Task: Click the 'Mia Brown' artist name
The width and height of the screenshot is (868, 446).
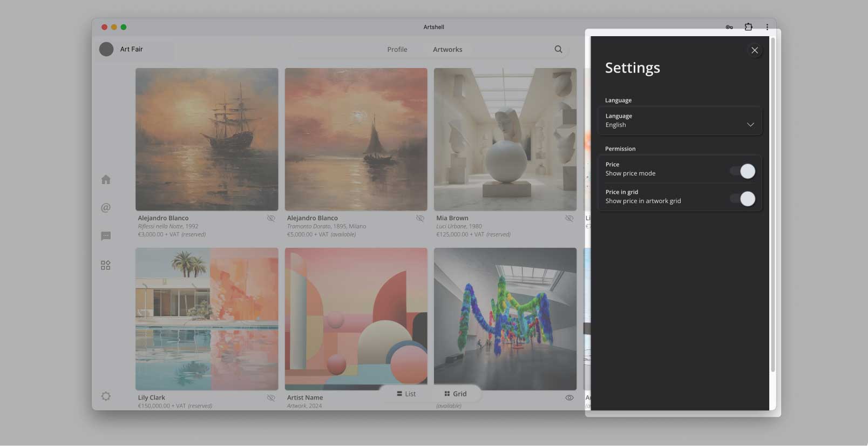Action: tap(452, 218)
